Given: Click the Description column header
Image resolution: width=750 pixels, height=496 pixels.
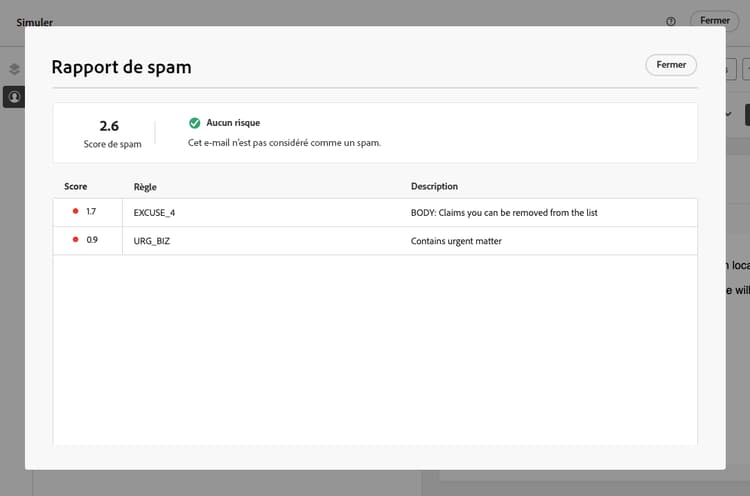Looking at the screenshot, I should click(434, 186).
